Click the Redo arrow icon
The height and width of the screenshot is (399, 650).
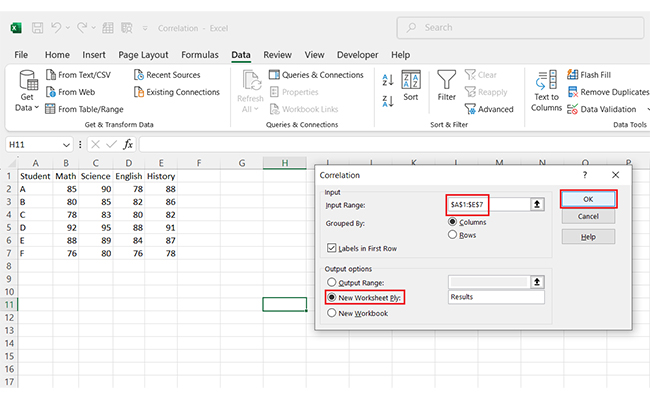tap(82, 28)
